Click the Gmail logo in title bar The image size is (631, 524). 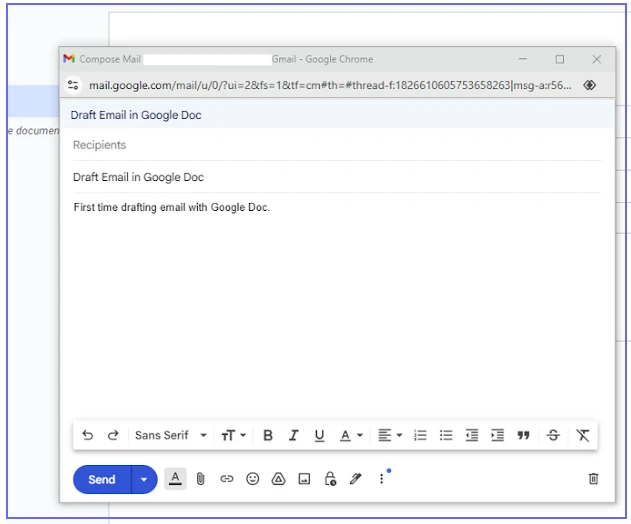point(69,59)
